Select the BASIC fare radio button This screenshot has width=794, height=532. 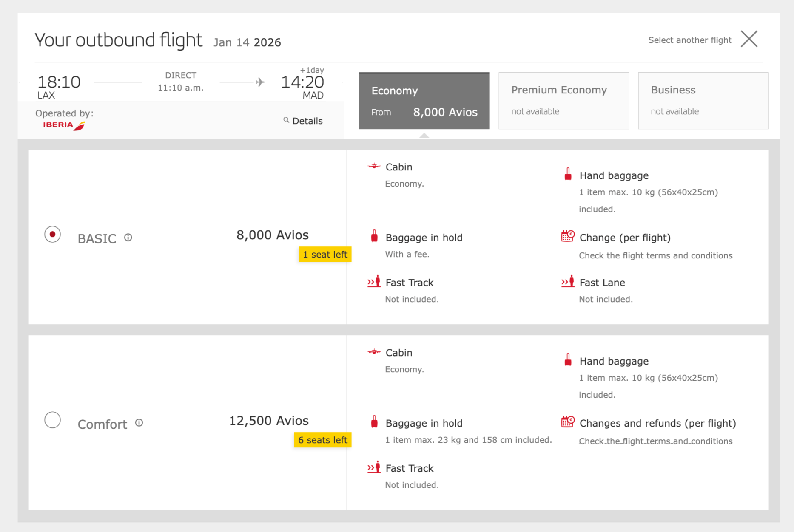point(52,234)
